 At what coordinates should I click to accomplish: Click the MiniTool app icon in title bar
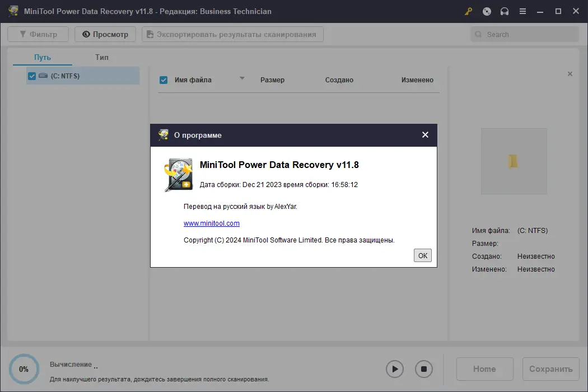pos(13,11)
